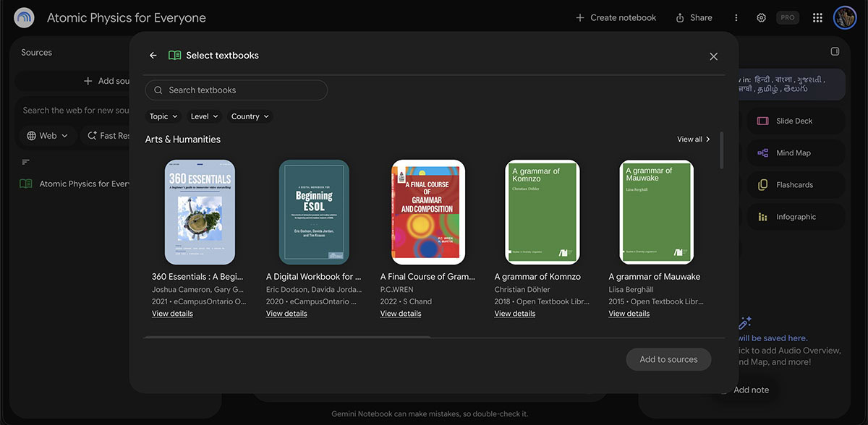Generate a Mind Map

(796, 153)
